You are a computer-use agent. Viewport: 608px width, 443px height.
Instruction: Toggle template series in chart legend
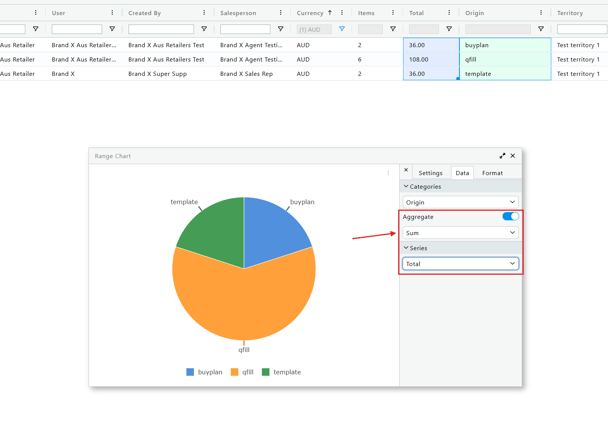(x=281, y=372)
